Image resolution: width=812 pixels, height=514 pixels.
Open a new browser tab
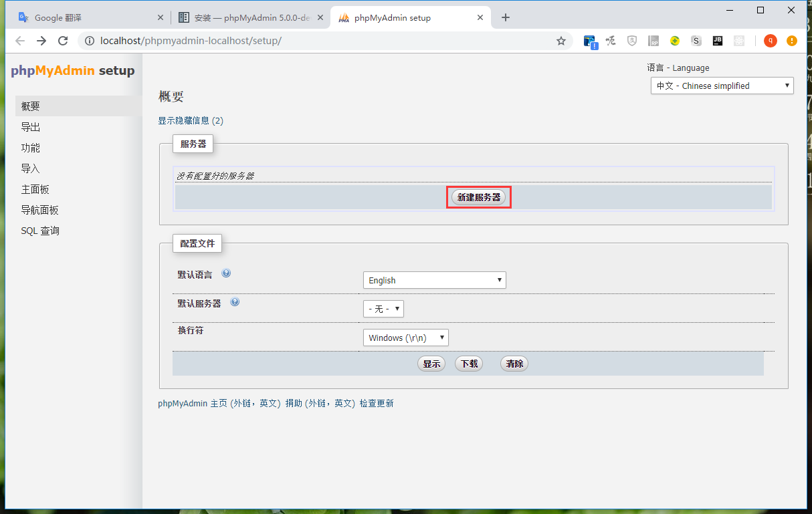506,17
